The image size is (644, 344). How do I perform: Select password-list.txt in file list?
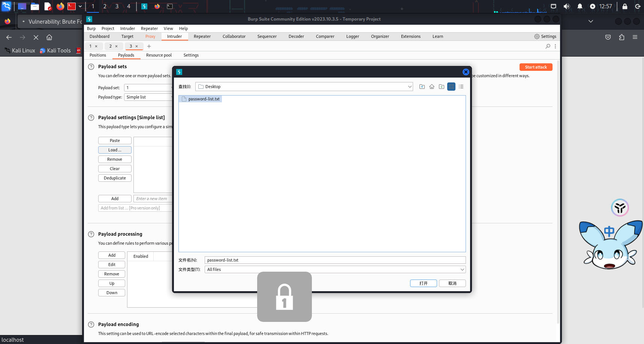[x=204, y=99]
